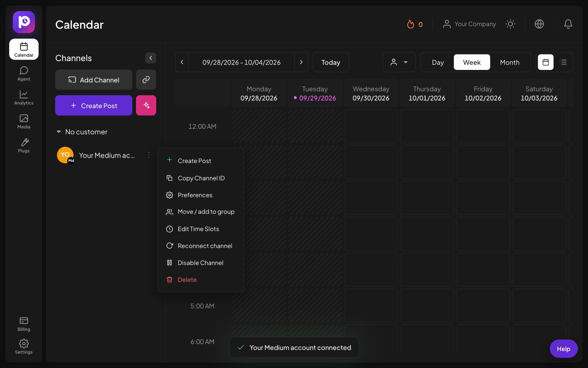Open the customer selector dropdown

click(x=399, y=62)
